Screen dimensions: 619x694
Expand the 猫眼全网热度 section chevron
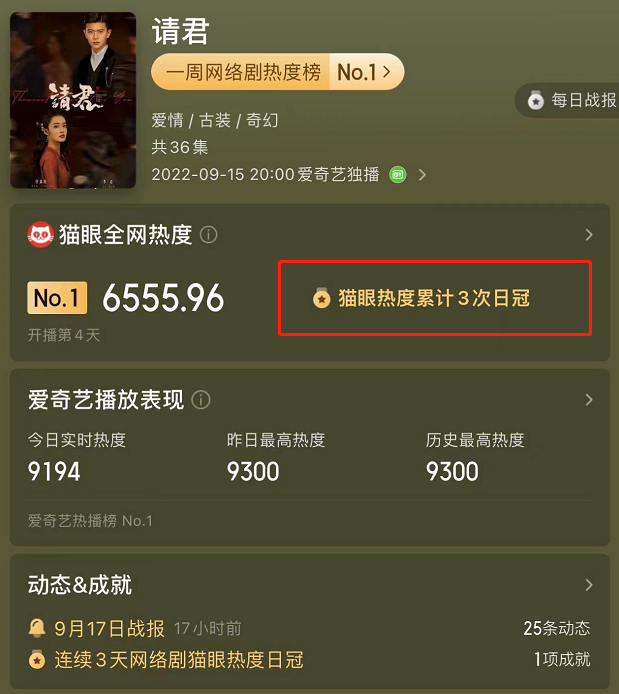click(x=589, y=235)
